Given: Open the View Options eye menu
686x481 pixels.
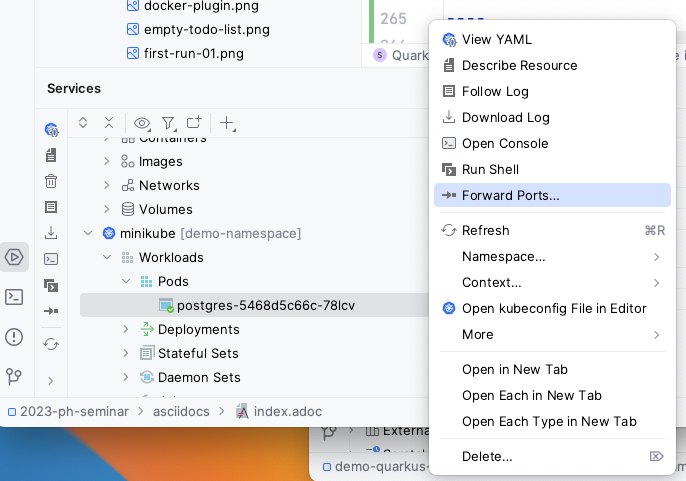Looking at the screenshot, I should [x=142, y=123].
